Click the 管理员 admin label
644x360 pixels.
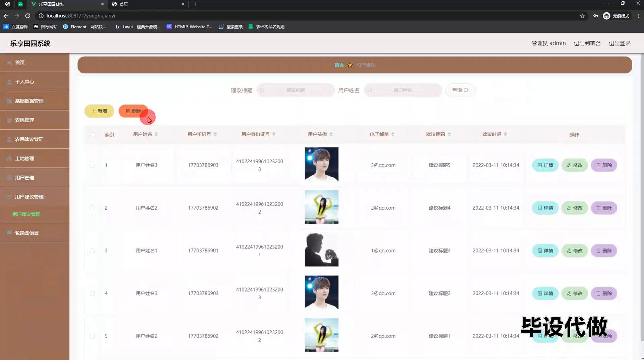point(548,43)
